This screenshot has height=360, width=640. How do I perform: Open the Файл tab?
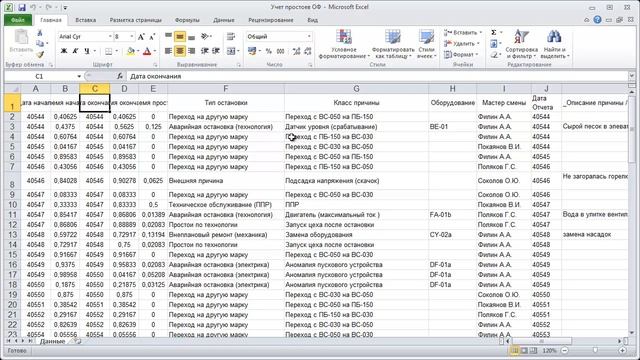[x=18, y=20]
